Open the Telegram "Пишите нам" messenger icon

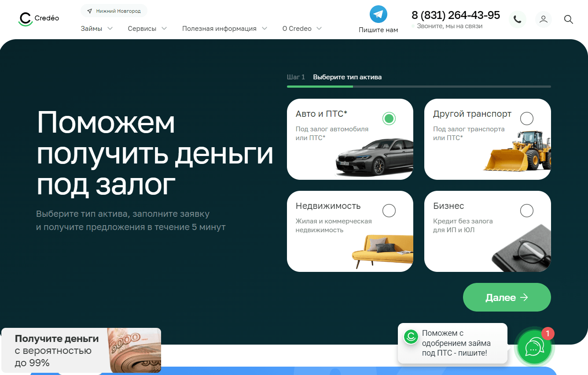click(378, 15)
